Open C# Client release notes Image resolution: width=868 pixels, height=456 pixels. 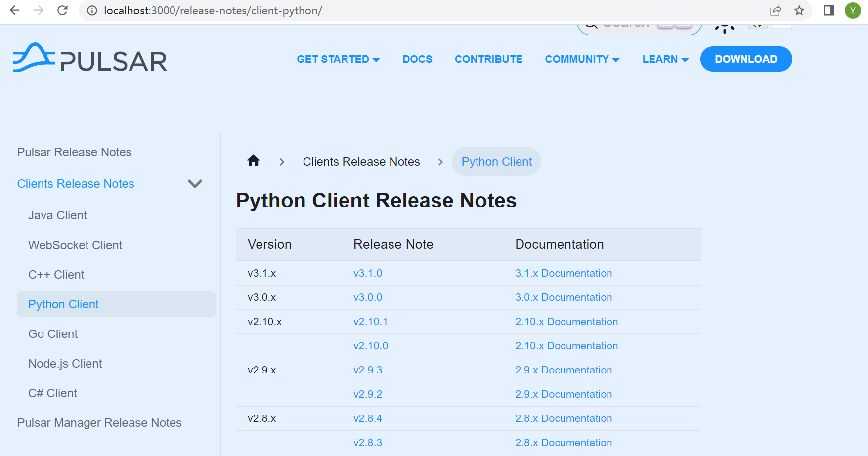[x=52, y=393]
